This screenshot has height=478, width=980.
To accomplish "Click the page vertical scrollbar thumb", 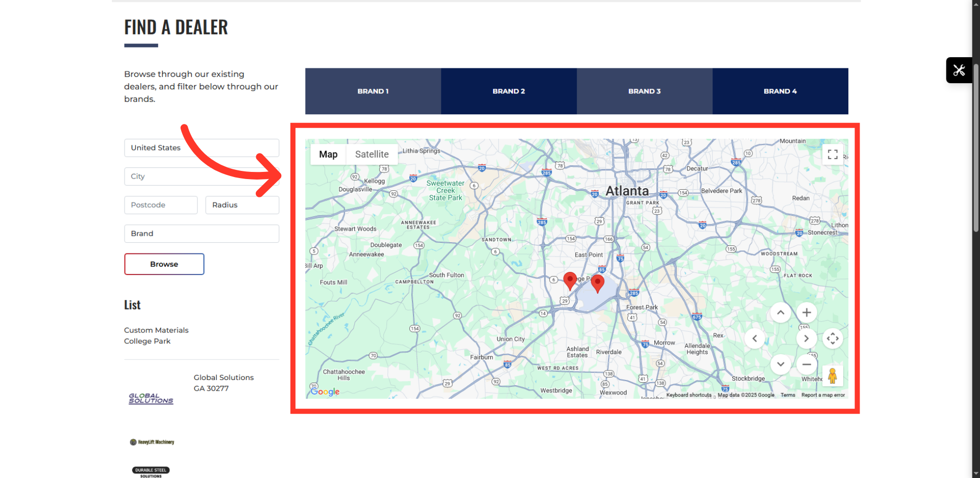I will (976, 148).
